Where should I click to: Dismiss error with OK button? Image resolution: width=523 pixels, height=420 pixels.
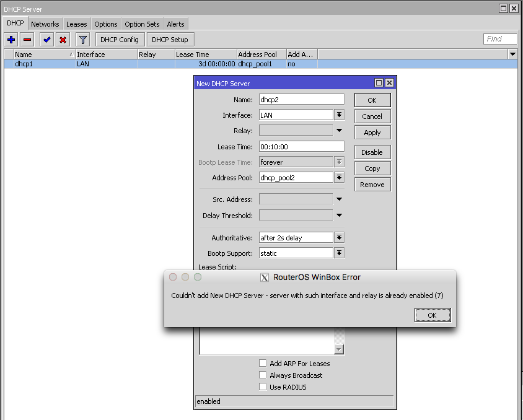[x=433, y=315]
